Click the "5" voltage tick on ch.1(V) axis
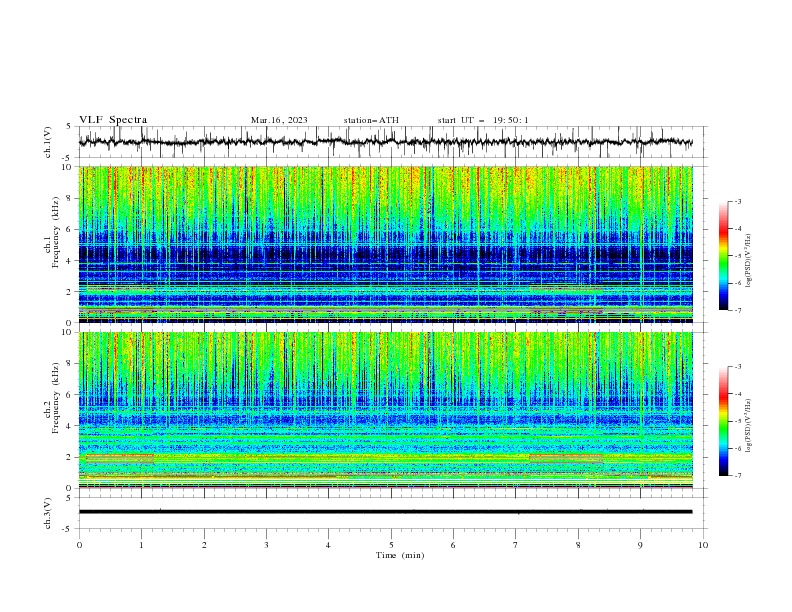792x612 pixels. (x=70, y=126)
